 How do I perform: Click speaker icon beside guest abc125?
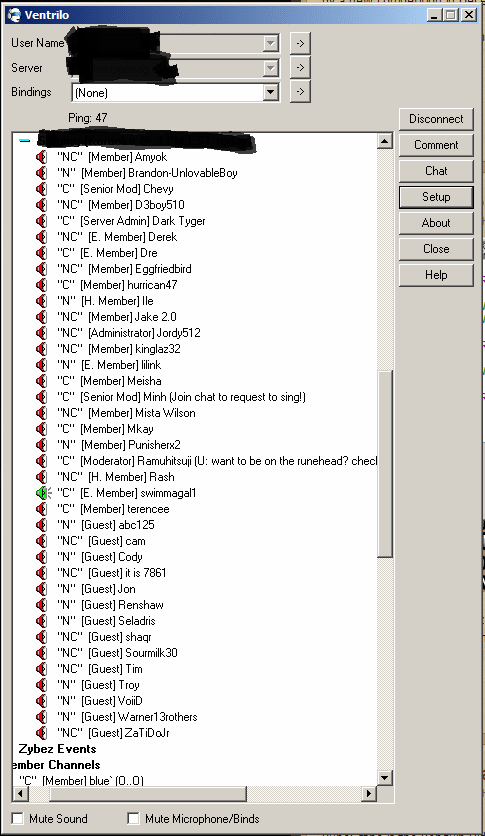click(x=42, y=525)
